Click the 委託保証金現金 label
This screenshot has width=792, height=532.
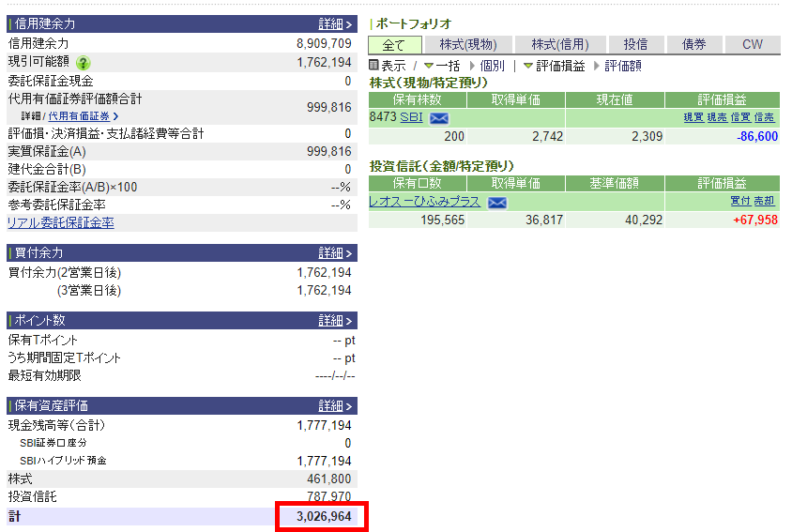point(51,81)
